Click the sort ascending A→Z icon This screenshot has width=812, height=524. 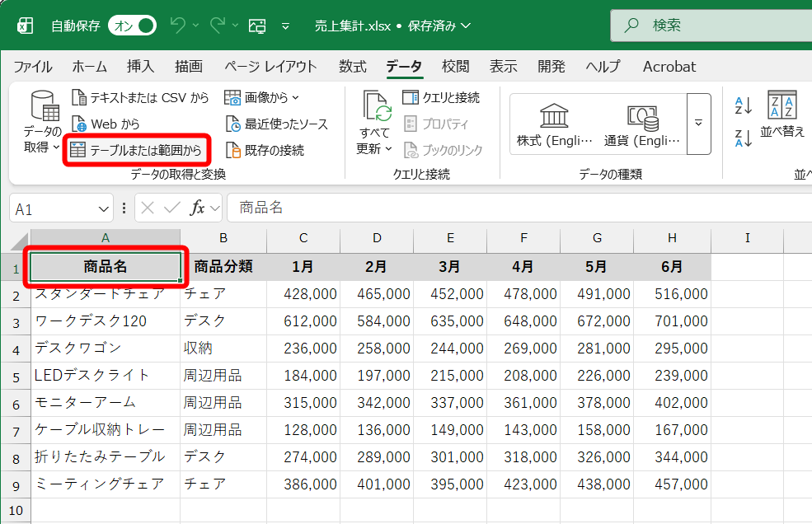coord(743,105)
